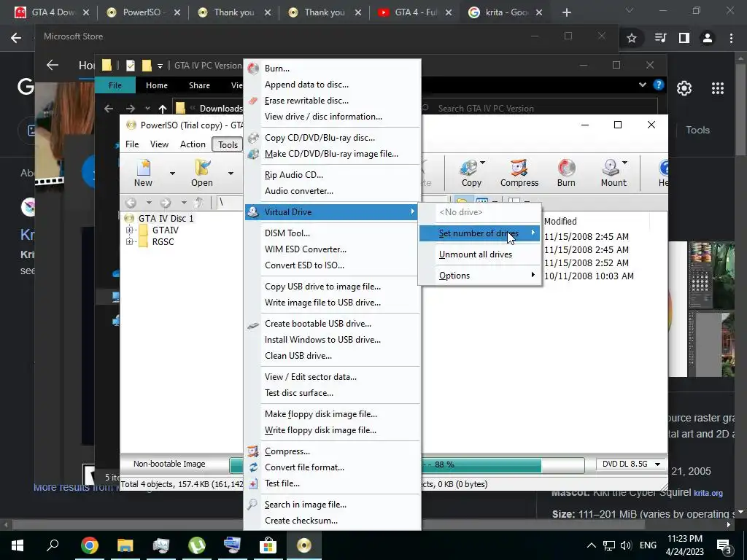This screenshot has width=747, height=560.
Task: Click the Explorer window Home ribbon tab
Action: click(157, 85)
